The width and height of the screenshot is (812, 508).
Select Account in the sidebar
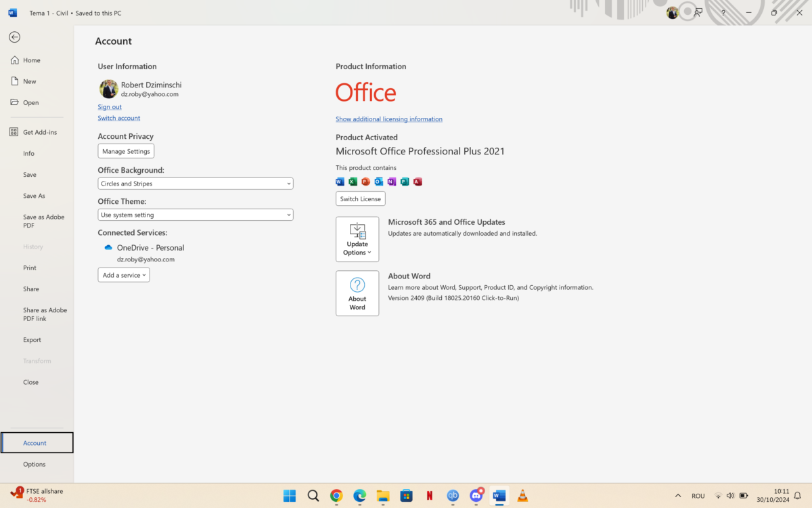click(x=37, y=443)
